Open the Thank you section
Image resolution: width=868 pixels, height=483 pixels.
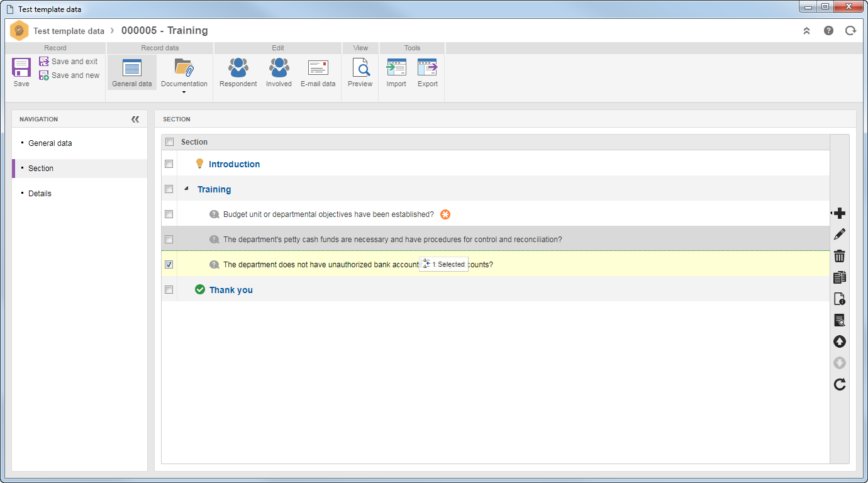(231, 290)
